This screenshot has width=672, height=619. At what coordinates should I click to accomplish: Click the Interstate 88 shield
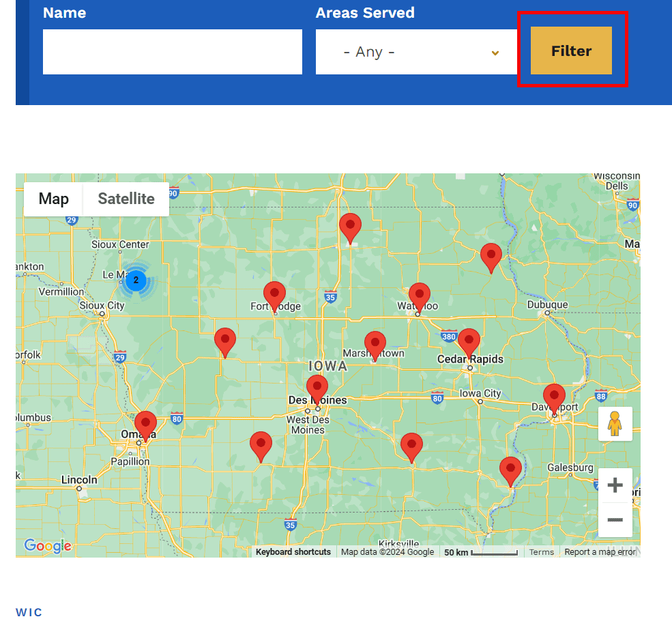coord(601,396)
